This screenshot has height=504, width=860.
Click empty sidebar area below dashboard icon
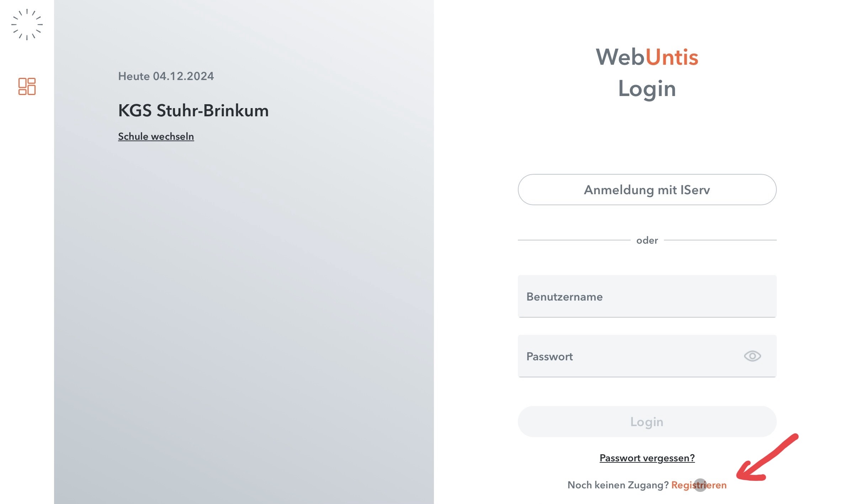(27, 285)
